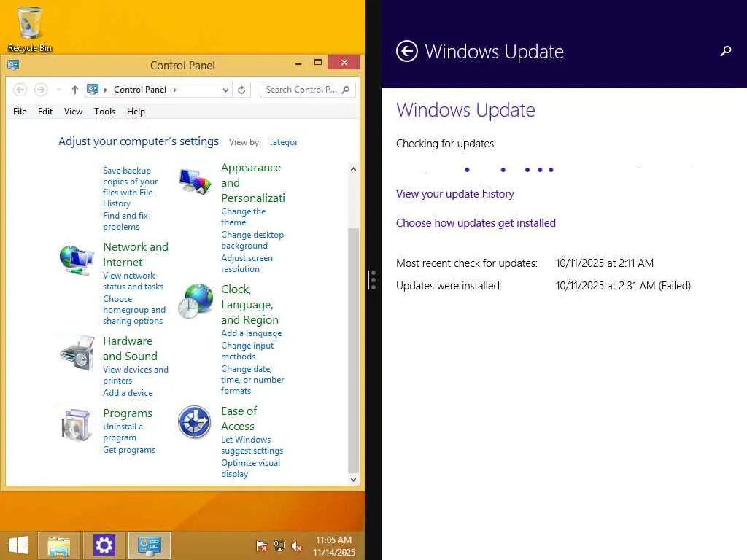Screen dimensions: 747x560
Task: Open the File menu
Action: [x=20, y=112]
